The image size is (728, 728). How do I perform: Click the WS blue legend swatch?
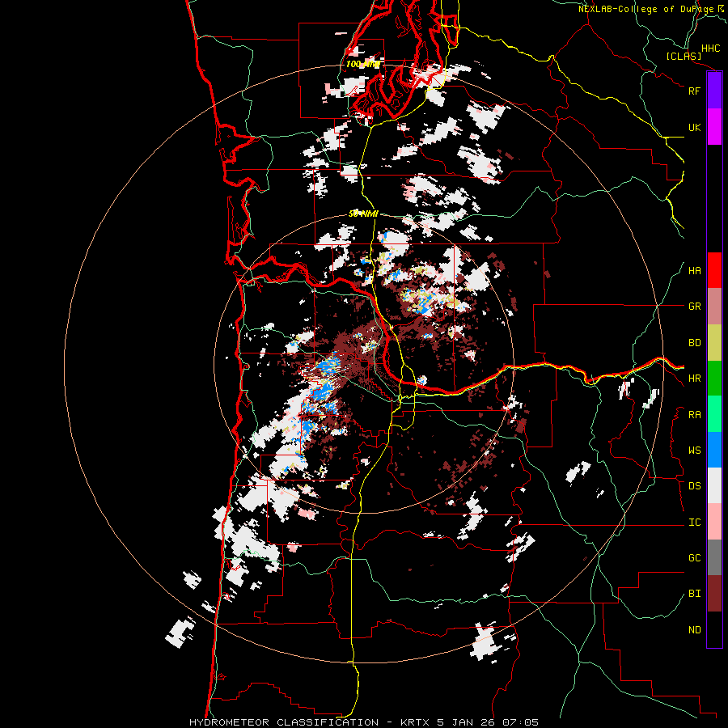point(714,450)
